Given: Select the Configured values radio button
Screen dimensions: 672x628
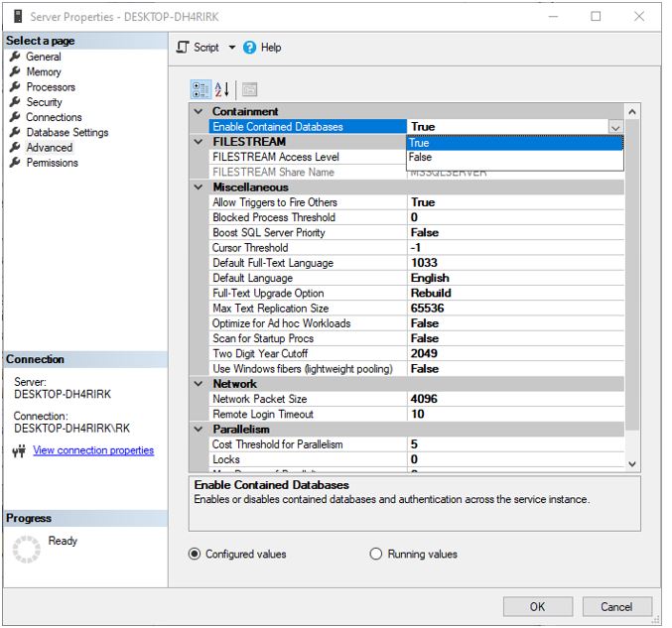Looking at the screenshot, I should [x=195, y=554].
